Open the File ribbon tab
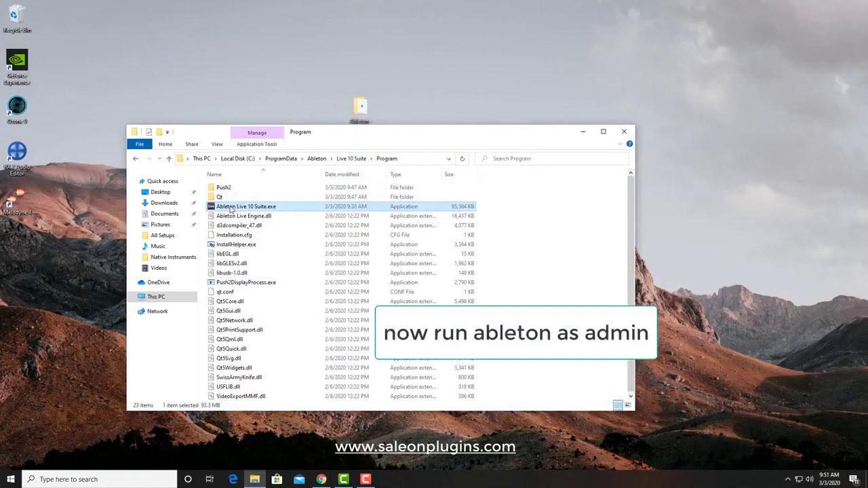The image size is (868, 488). pos(139,144)
